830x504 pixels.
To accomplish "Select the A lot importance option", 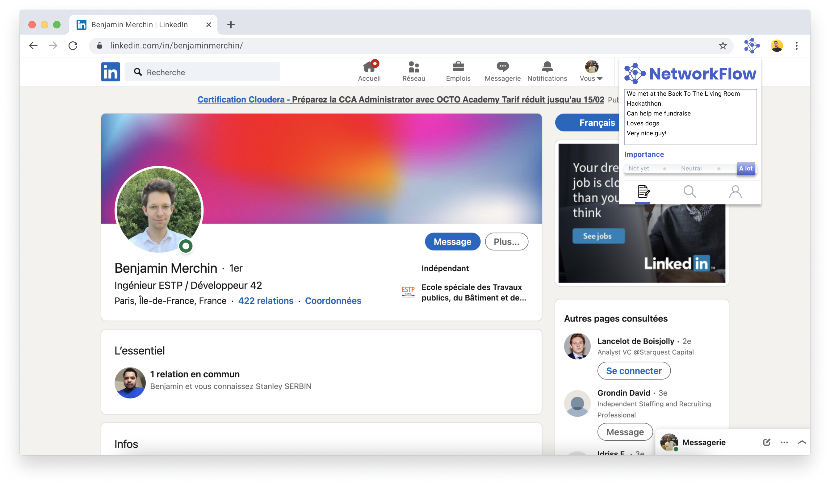I will [x=745, y=168].
